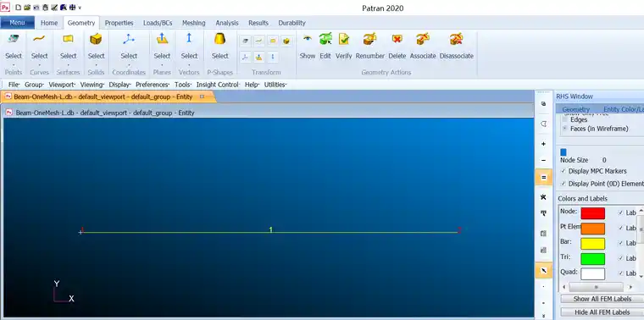Screen dimensions: 644x320
Task: Open the Utilities dropdown menu
Action: click(275, 85)
